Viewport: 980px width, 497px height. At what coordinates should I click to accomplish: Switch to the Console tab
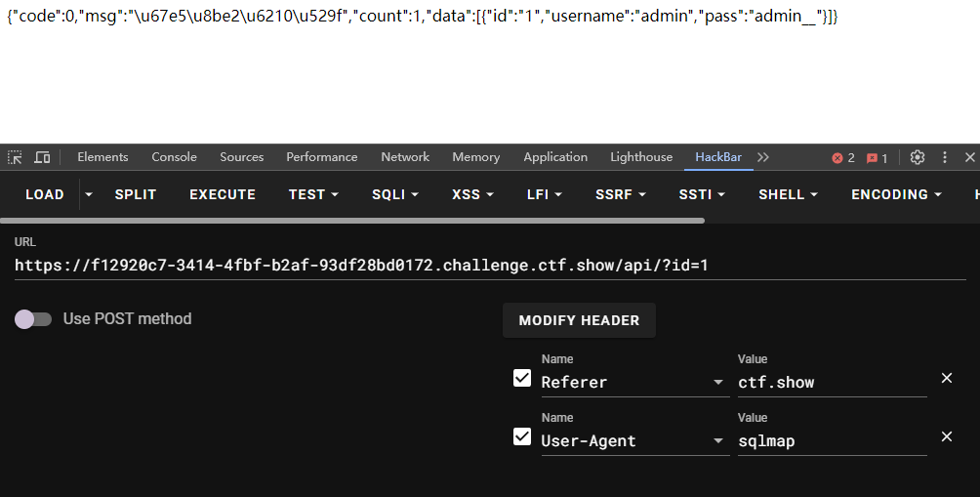pos(174,157)
